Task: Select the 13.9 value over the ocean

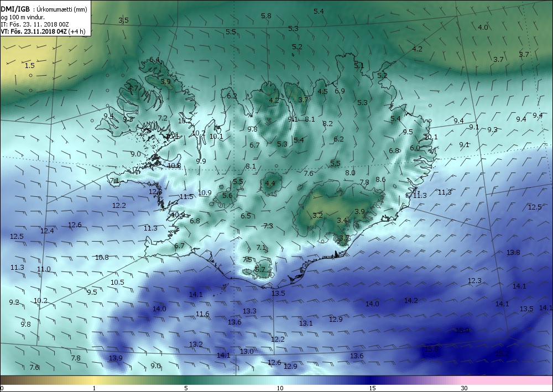Action: click(116, 358)
